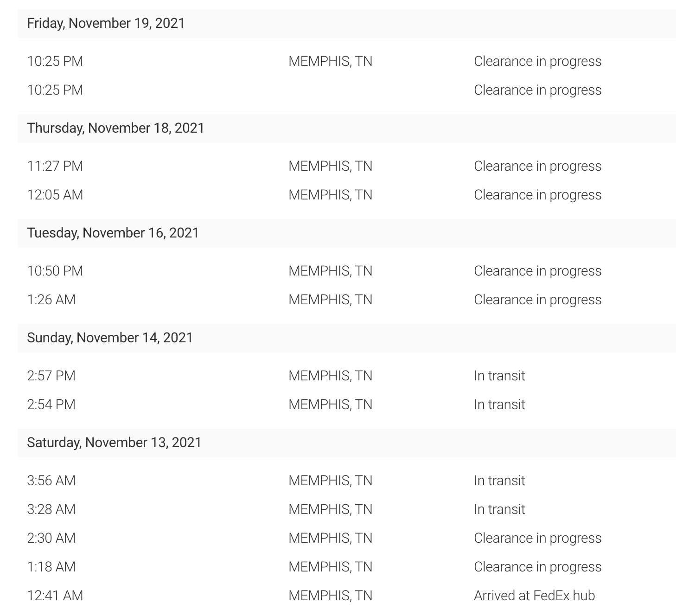Click the Friday, November 19, 2021 date header
The height and width of the screenshot is (616, 676).
(106, 23)
